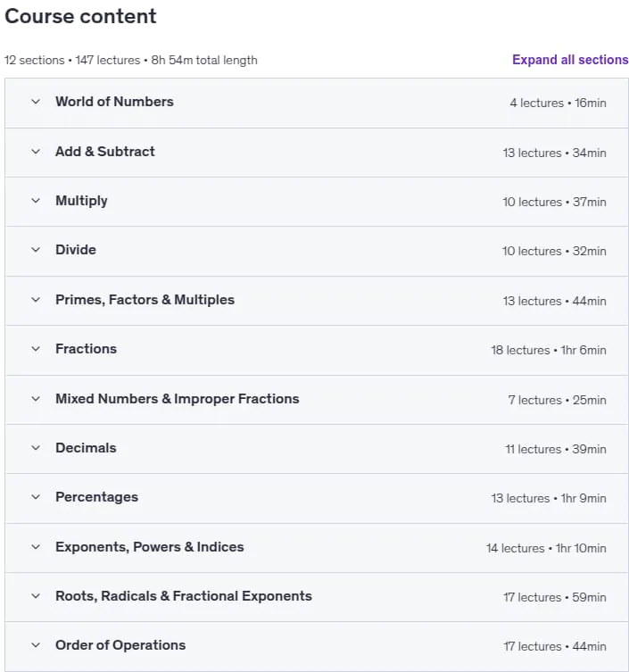Click the chevron next to Fractions

[36, 349]
